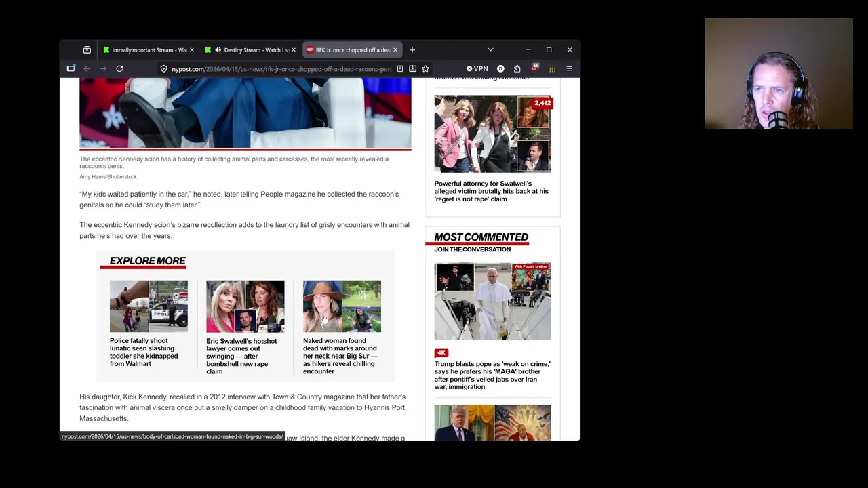The width and height of the screenshot is (868, 488).
Task: Click the install/save page icon in address bar
Action: click(412, 68)
